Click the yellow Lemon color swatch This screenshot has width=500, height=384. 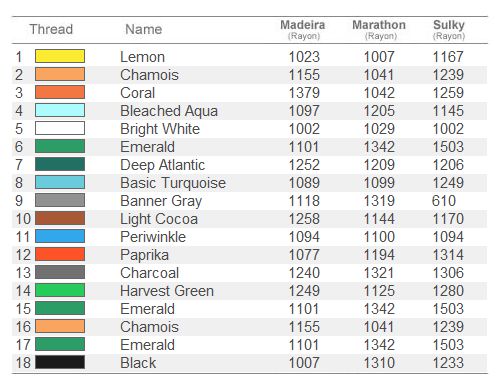[60, 56]
